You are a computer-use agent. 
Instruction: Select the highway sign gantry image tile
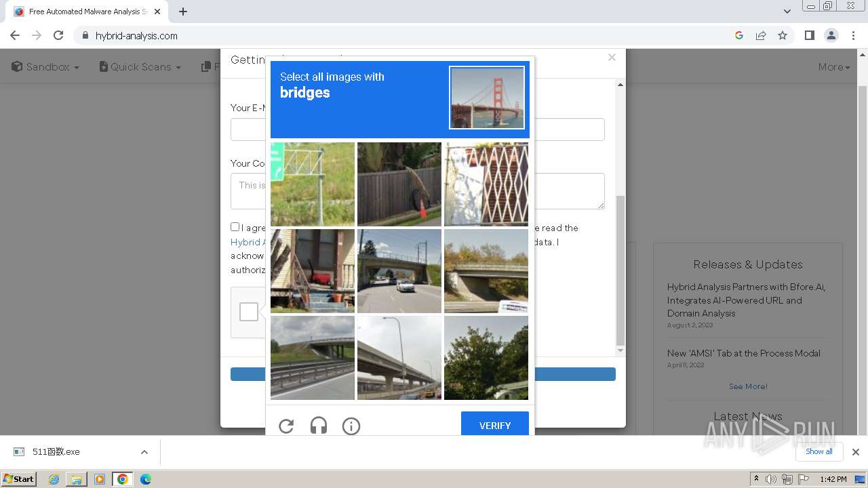tap(313, 184)
